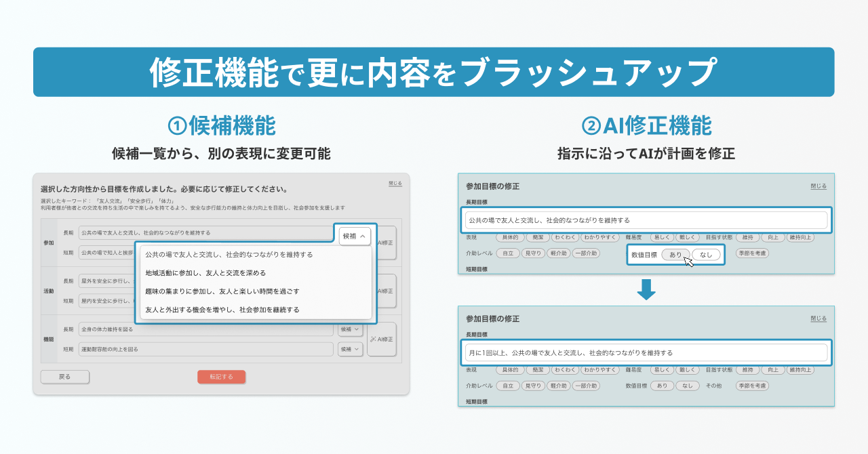Toggle 一部介助 chip in lower 修正 panel
The image size is (868, 454).
(586, 386)
